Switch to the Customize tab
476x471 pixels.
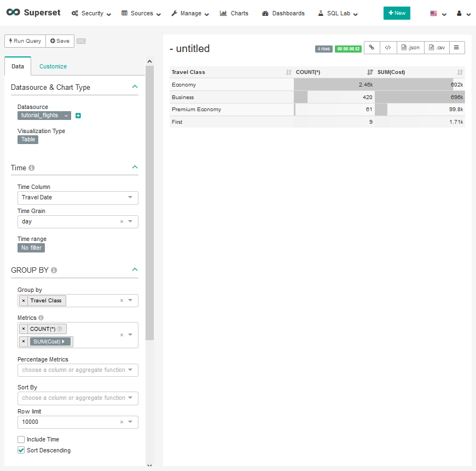pyautogui.click(x=53, y=66)
